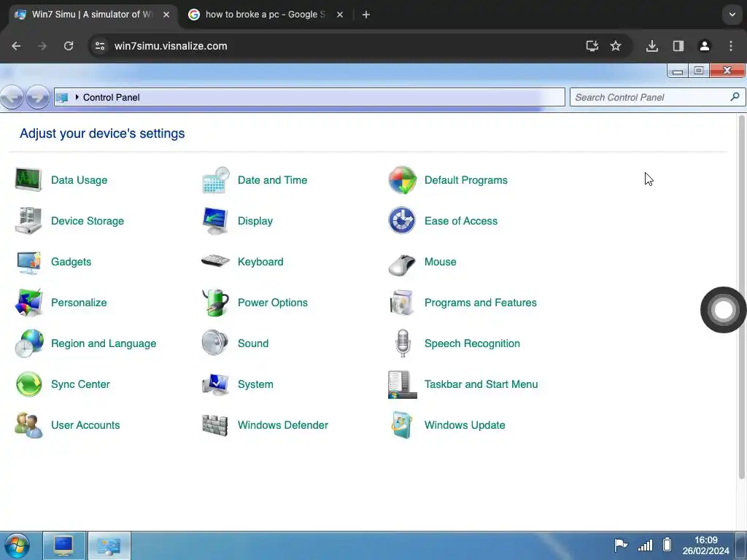Screen dimensions: 747x560
Task: Click the Speech Recognition link
Action: coord(472,343)
